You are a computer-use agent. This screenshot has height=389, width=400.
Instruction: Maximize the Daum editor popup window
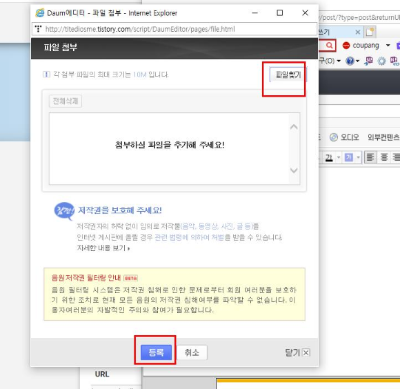click(x=280, y=13)
